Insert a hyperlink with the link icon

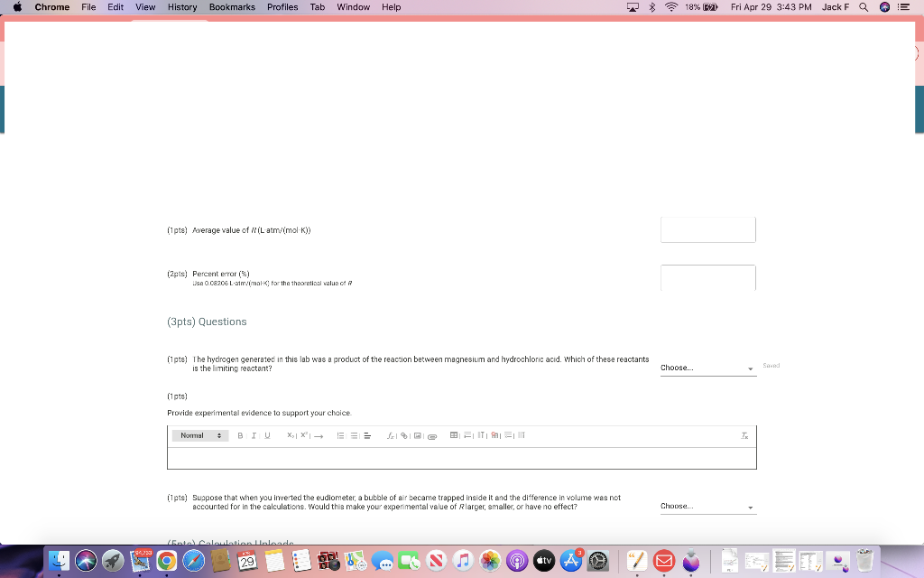coord(404,435)
